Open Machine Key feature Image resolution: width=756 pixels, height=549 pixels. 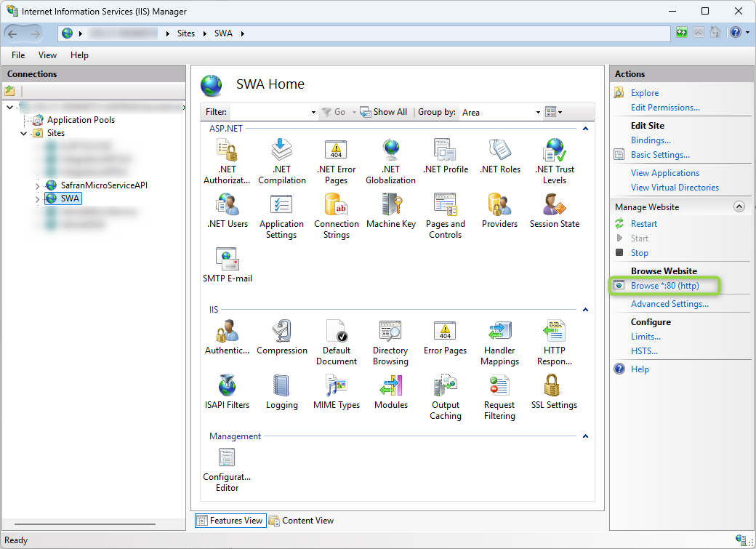[390, 211]
